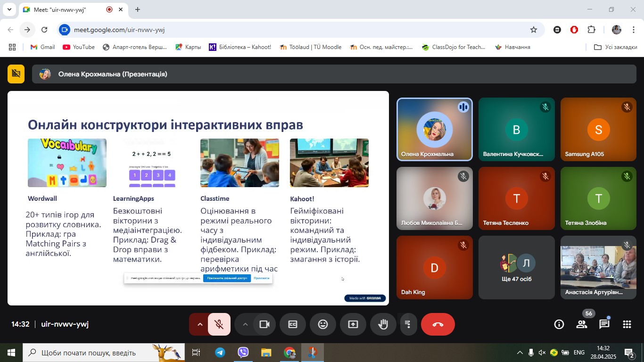
Task: Click the yellow unpin presentation icon
Action: pos(16,74)
